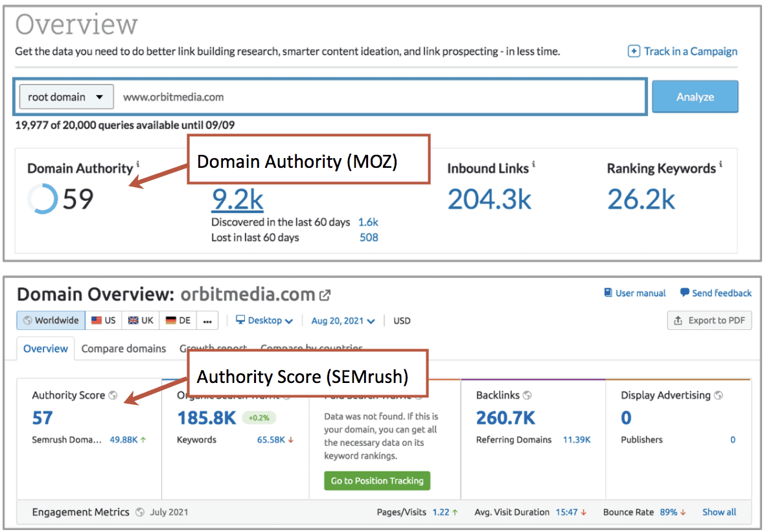Click the Domain Authority circular progress ring
Viewport: 764px width, 532px height.
pyautogui.click(x=42, y=199)
